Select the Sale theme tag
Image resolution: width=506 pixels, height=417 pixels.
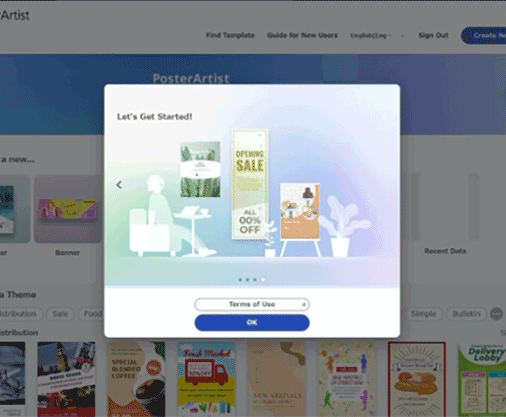pyautogui.click(x=60, y=314)
